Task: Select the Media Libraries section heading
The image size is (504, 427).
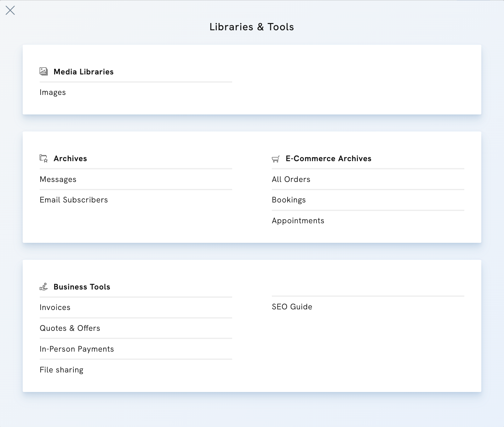Action: click(x=83, y=72)
